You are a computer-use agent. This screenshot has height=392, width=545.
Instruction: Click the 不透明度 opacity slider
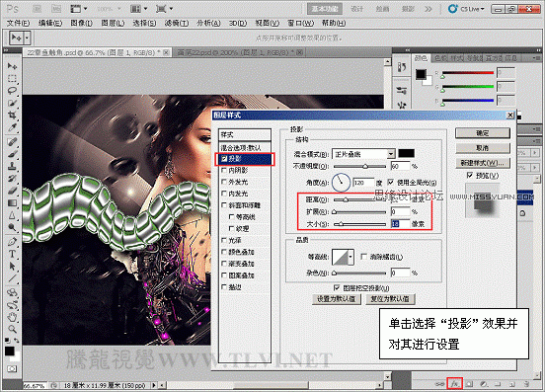tap(359, 167)
